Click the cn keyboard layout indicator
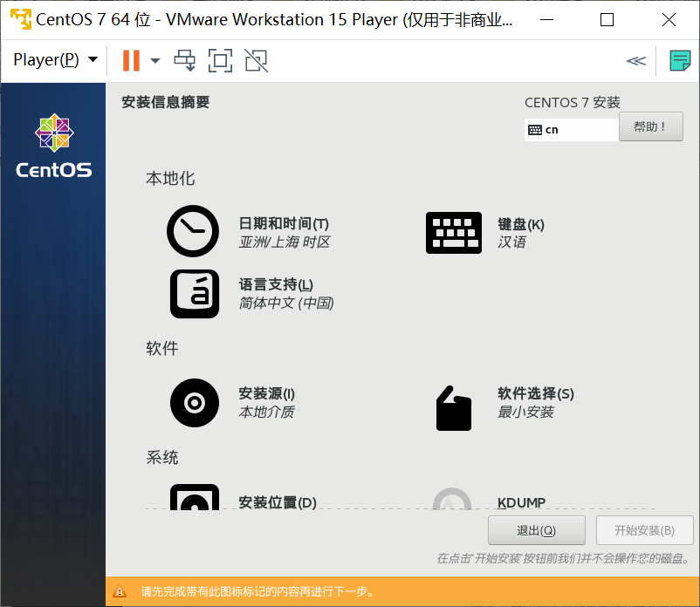Screen dimensions: 700x607 coord(572,130)
